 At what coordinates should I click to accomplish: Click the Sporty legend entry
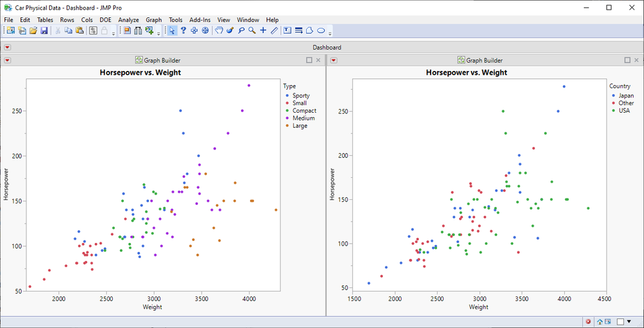[300, 95]
